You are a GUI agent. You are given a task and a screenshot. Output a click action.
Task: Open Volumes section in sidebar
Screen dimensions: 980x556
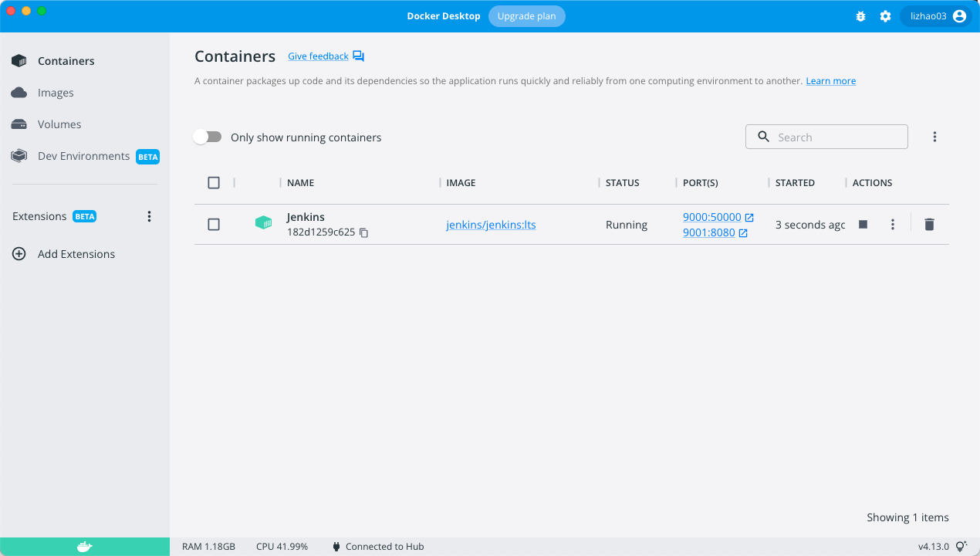click(59, 124)
